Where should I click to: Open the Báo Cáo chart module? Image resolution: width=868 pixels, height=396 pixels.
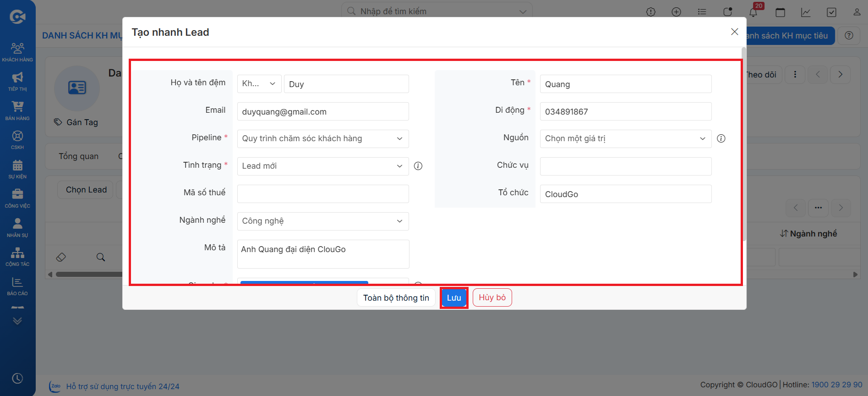tap(17, 286)
